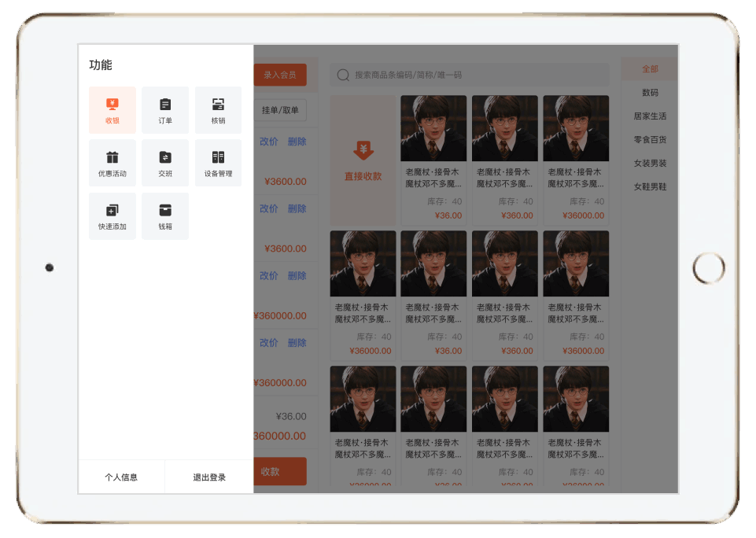756x538 pixels.
Task: Select second-row product priced ¥360.00
Action: point(505,296)
